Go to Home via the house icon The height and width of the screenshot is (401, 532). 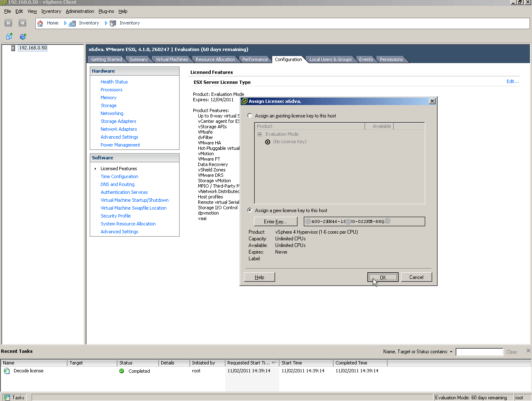pos(40,23)
